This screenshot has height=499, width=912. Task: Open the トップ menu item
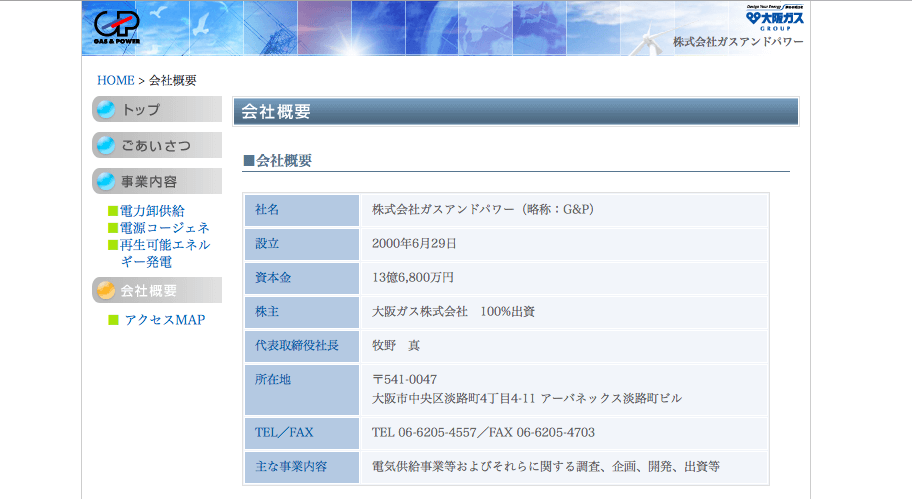157,109
